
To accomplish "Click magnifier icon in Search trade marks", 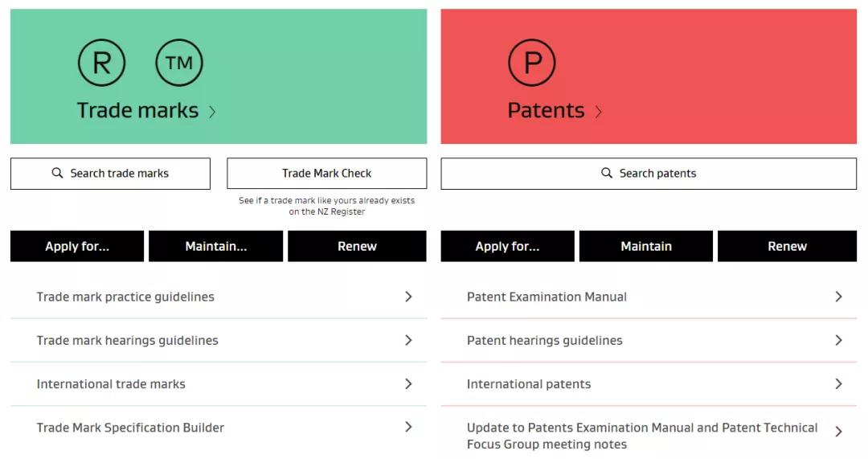I will coord(58,174).
